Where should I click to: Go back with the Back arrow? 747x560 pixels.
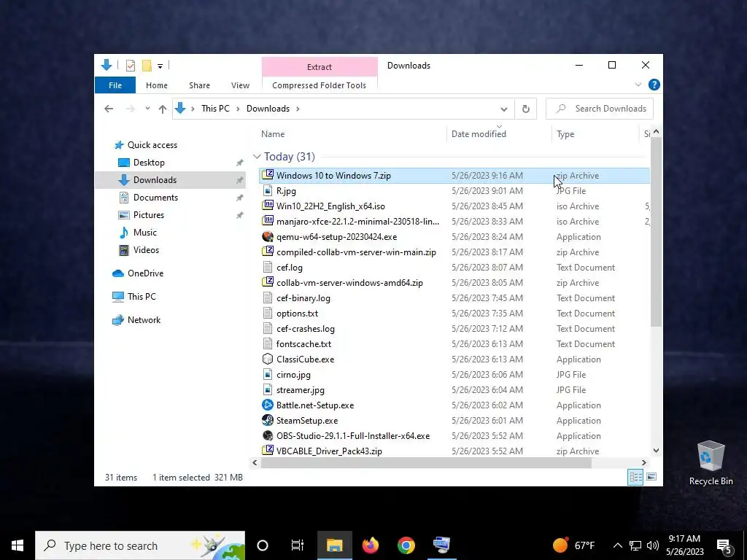coord(109,109)
